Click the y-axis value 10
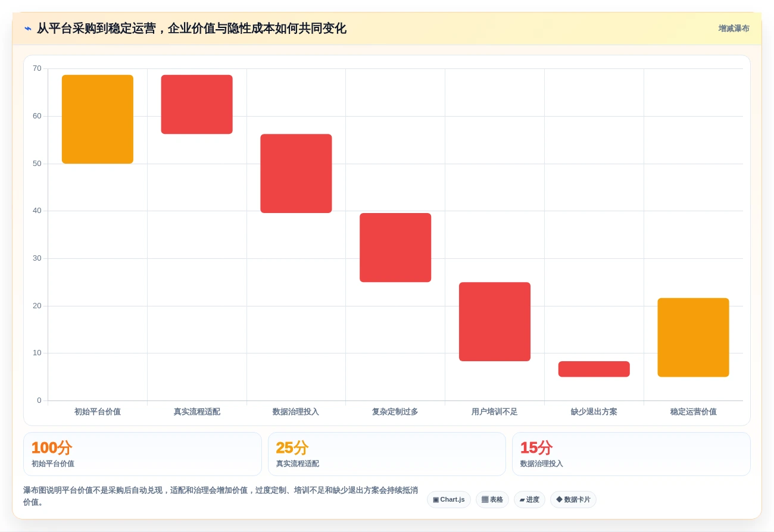The image size is (774, 532). pos(37,353)
